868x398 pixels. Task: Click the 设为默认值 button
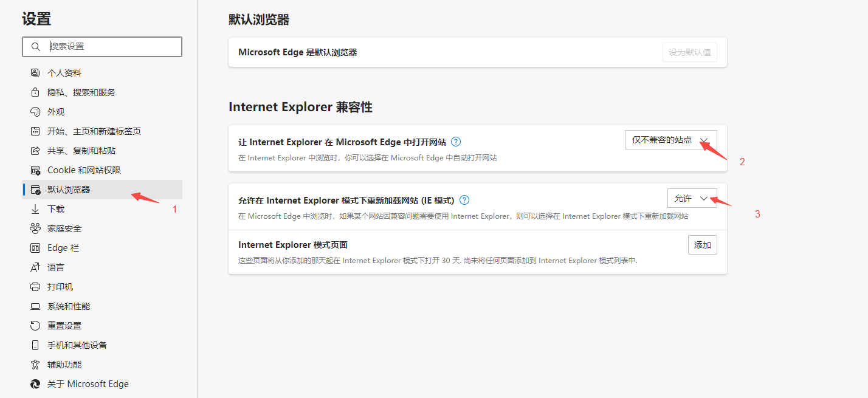[x=689, y=52]
